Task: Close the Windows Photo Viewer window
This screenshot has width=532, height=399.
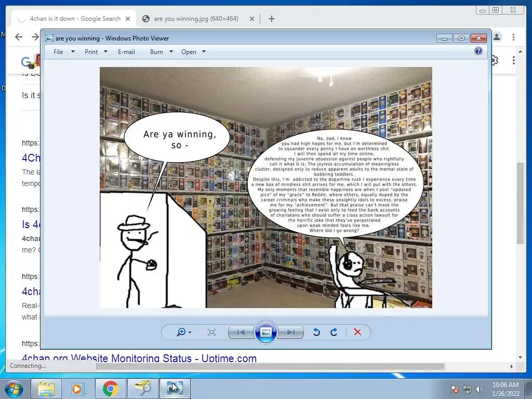Action: tap(478, 38)
